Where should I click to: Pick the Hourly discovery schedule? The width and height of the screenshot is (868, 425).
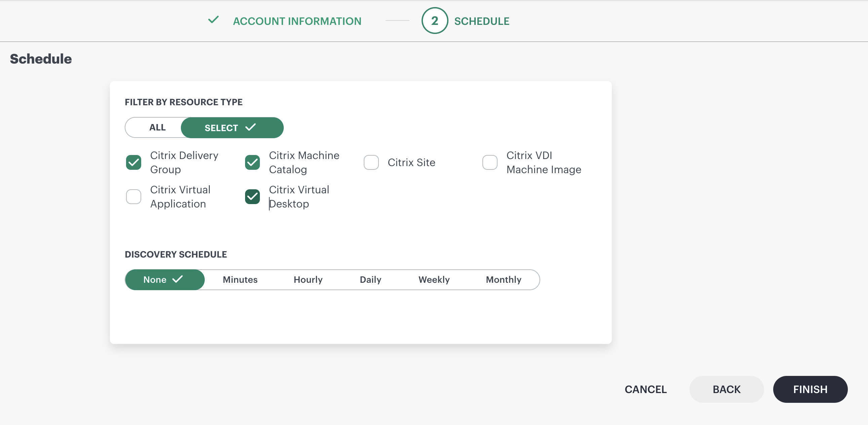click(x=308, y=280)
